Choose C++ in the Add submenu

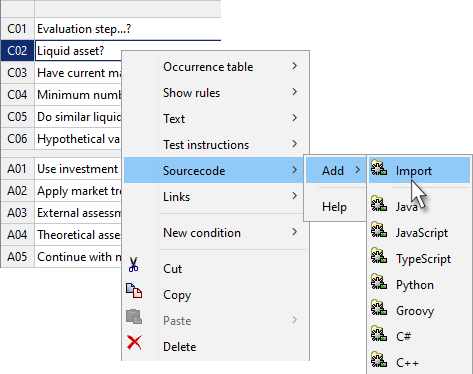pyautogui.click(x=419, y=362)
